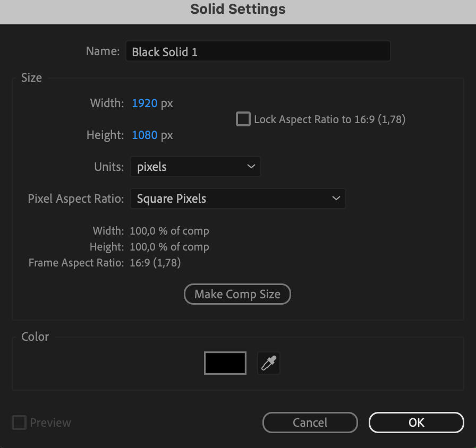The image size is (476, 448).
Task: Select the Width value 1920
Action: [144, 103]
